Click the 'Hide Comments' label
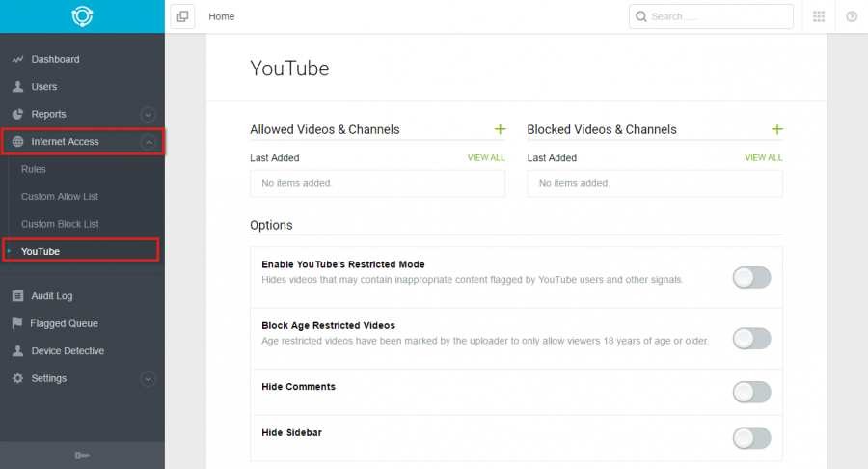This screenshot has height=469, width=868. point(298,387)
